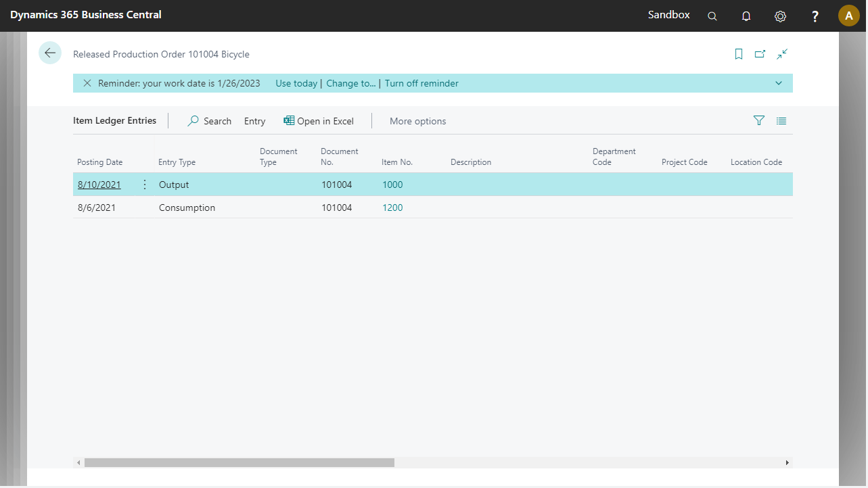
Task: Click the Sandbox environment label
Action: pos(669,15)
